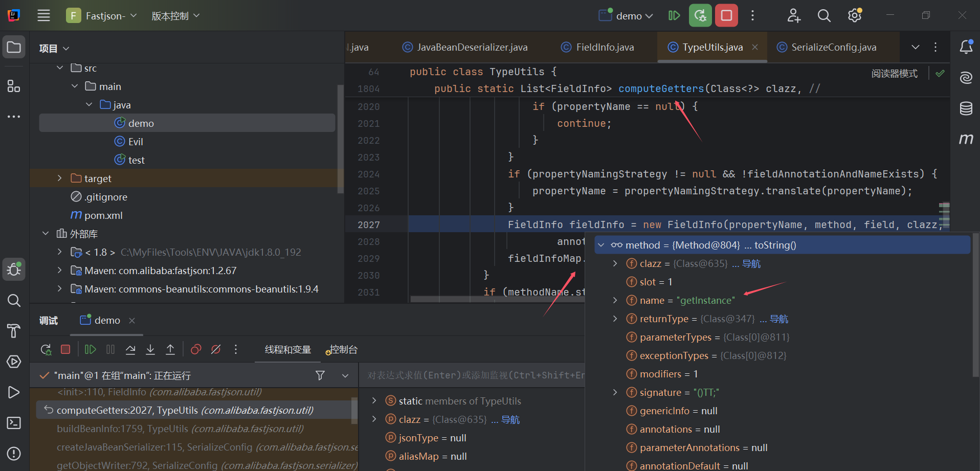Screen dimensions: 980x471
Task: Open the project view options dropdown
Action: [x=54, y=49]
